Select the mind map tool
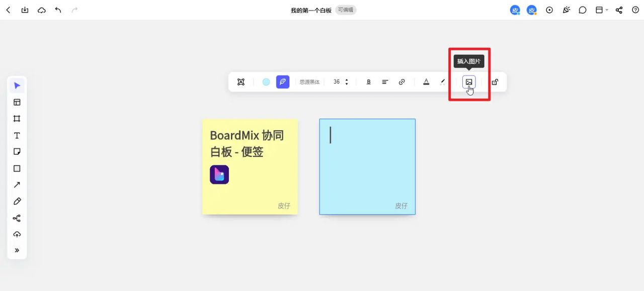Viewport: 644px width, 291px height. tap(17, 218)
